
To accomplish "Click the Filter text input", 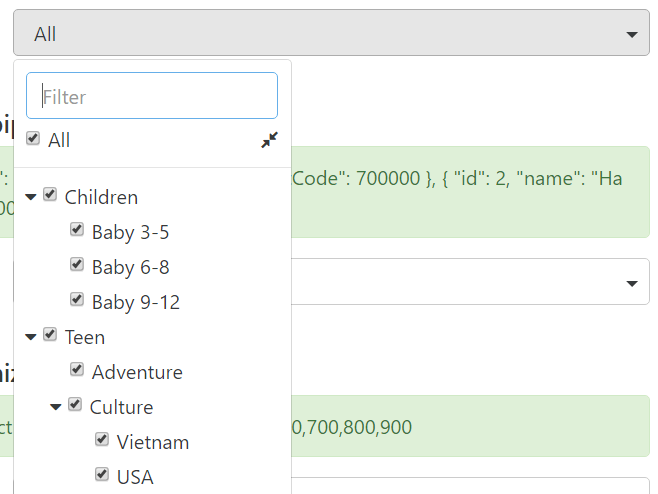I will click(x=152, y=96).
